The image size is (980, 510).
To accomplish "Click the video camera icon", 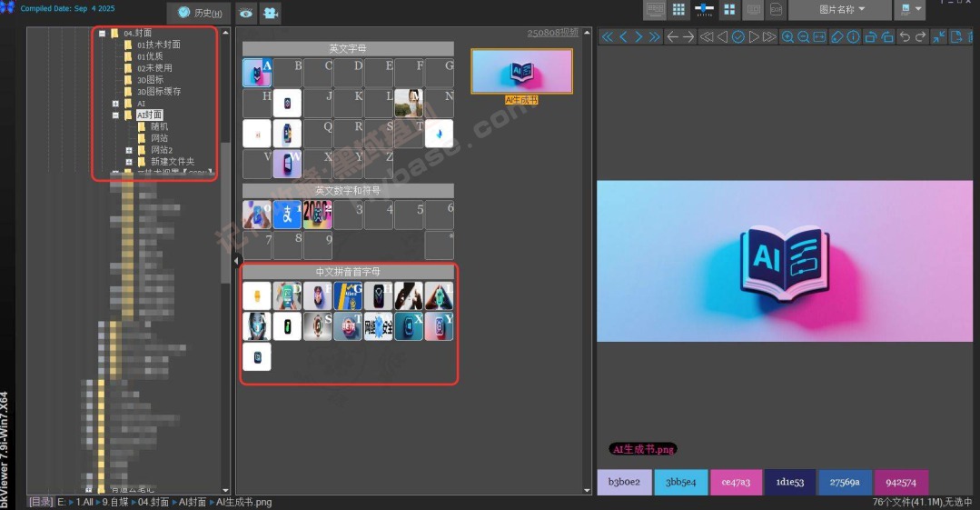I will coord(271,13).
